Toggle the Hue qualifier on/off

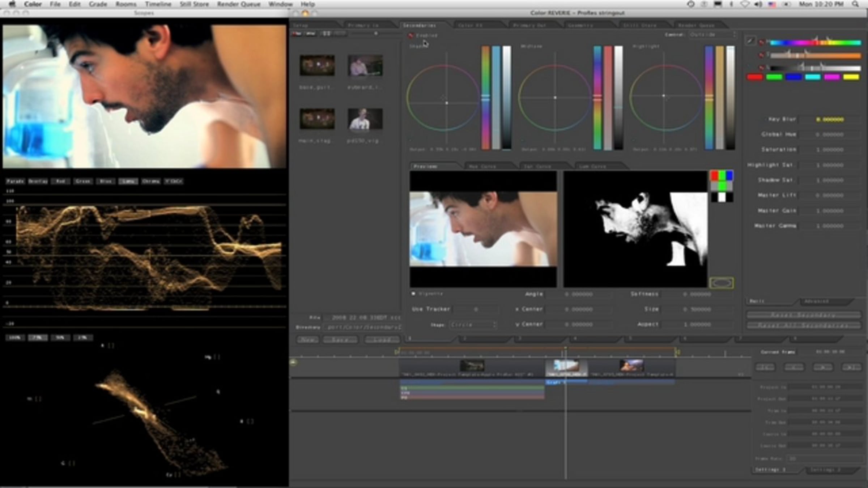[x=761, y=42]
